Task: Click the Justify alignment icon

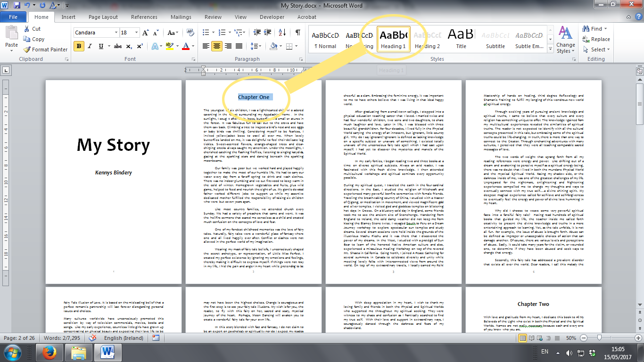Action: click(240, 46)
